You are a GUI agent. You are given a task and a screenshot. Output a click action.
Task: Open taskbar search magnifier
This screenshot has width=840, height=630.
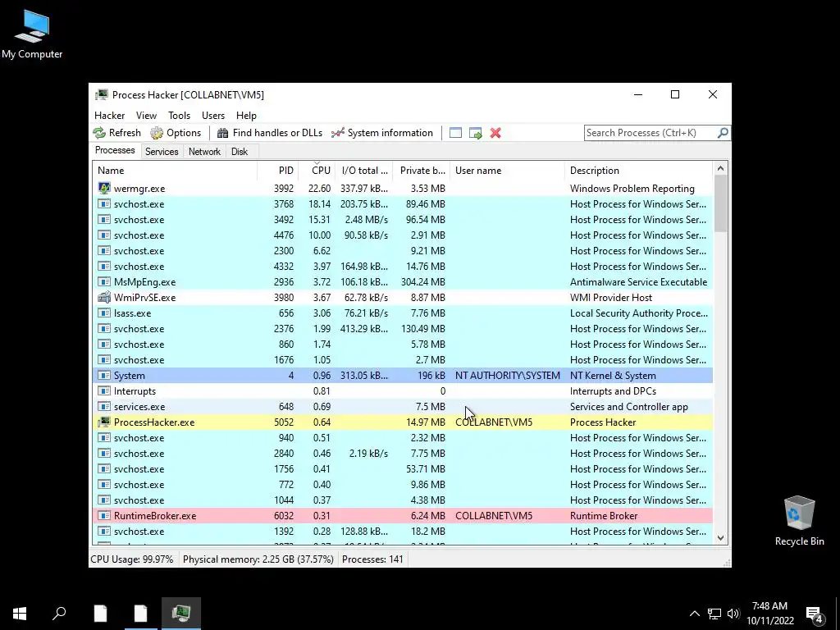tap(59, 614)
